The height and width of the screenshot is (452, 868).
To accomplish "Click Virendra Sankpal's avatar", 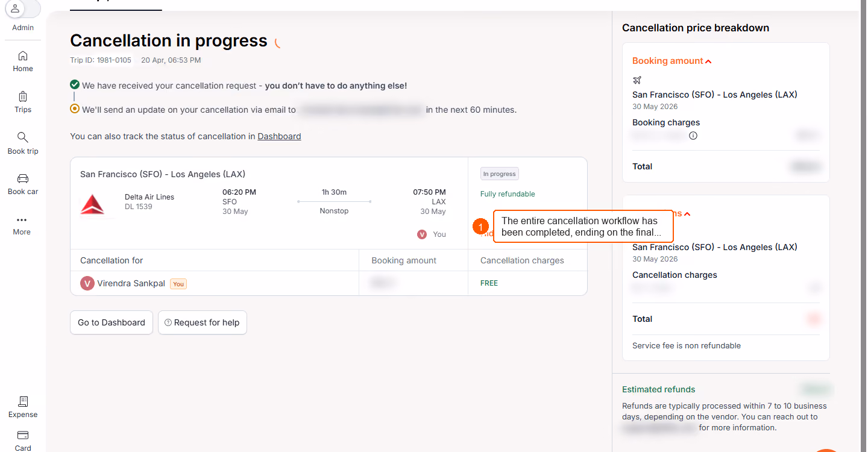I will click(87, 283).
